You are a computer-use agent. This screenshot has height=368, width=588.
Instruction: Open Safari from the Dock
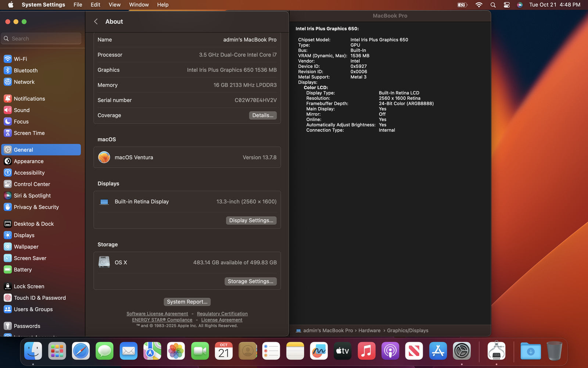81,351
